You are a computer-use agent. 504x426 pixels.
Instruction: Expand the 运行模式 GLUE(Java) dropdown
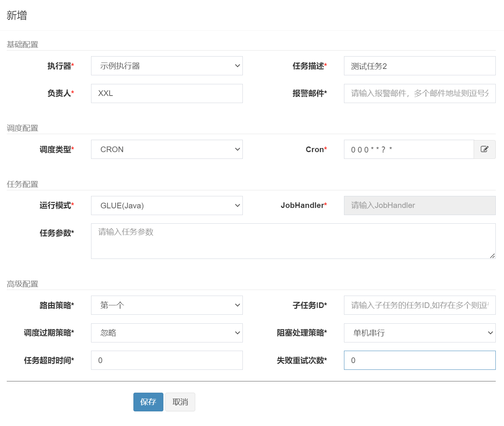167,206
